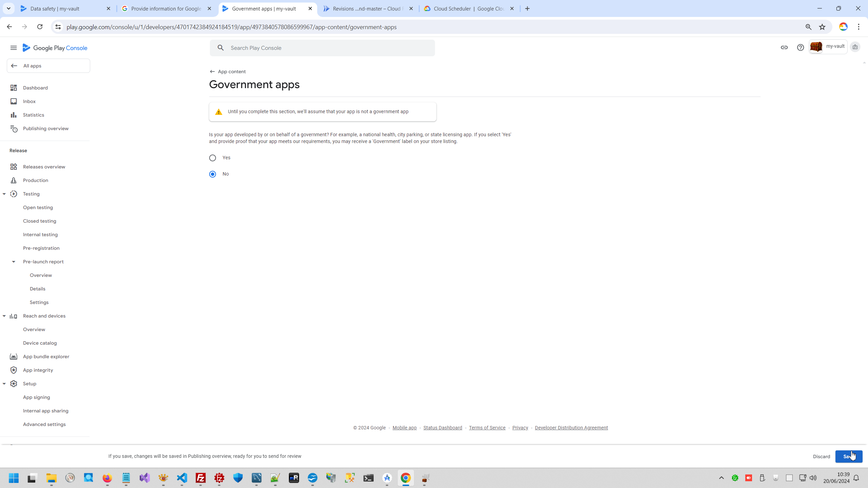This screenshot has width=868, height=488.
Task: Open App integrity page
Action: point(38,370)
